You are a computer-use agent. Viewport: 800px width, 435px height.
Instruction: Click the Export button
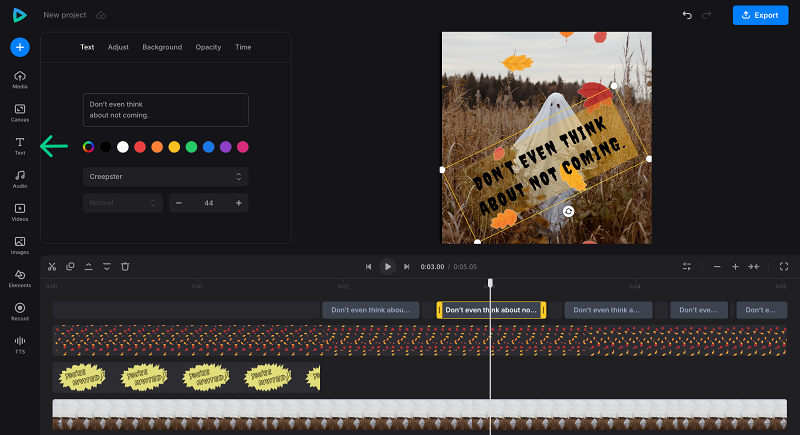[x=760, y=15]
